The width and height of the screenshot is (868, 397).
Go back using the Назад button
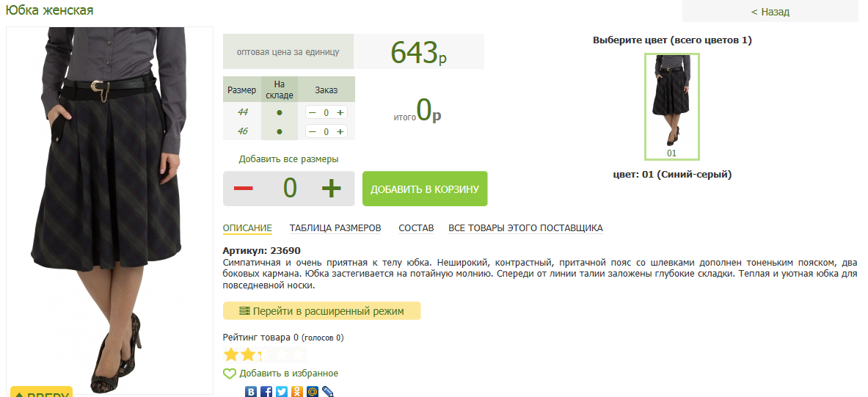770,12
